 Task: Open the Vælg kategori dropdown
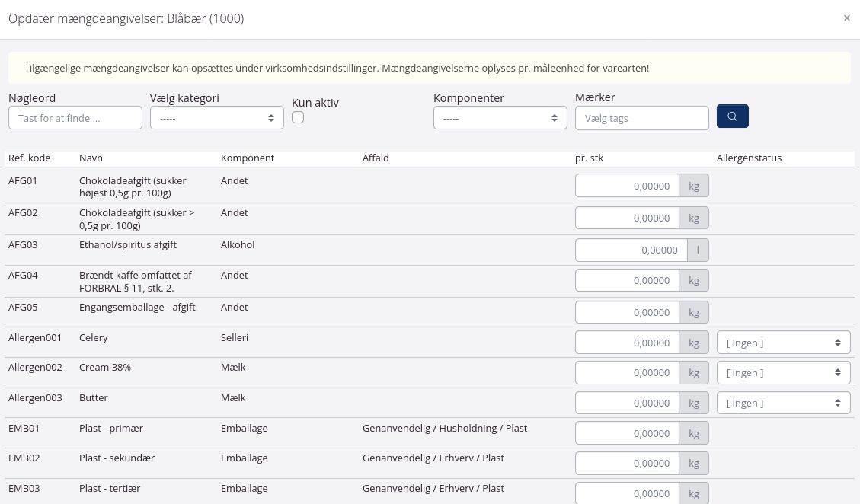(216, 118)
